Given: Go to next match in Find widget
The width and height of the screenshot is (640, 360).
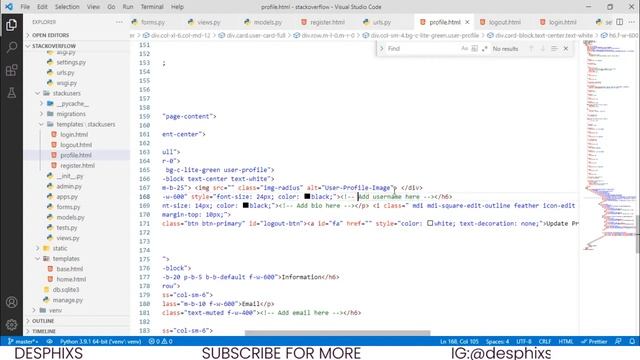Looking at the screenshot, I should coord(542,49).
